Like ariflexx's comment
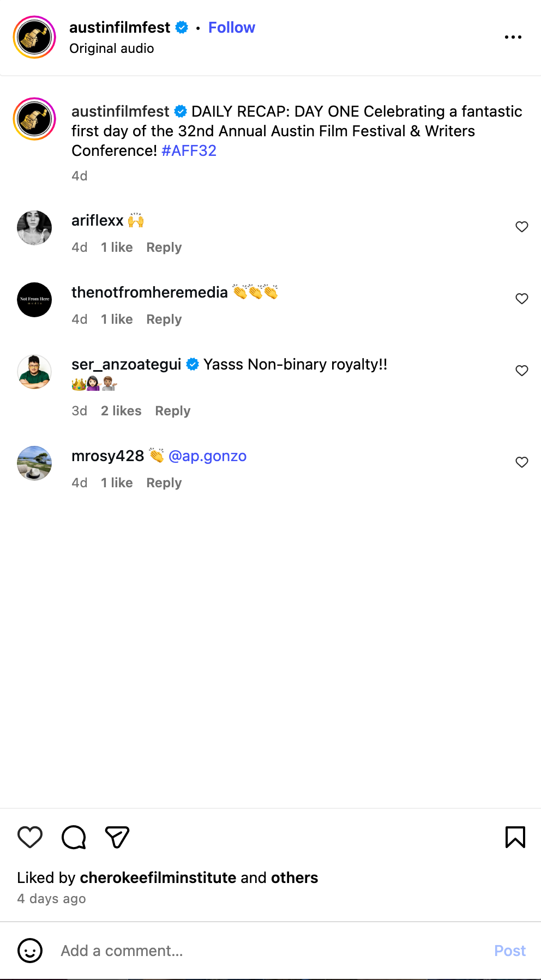 tap(522, 227)
